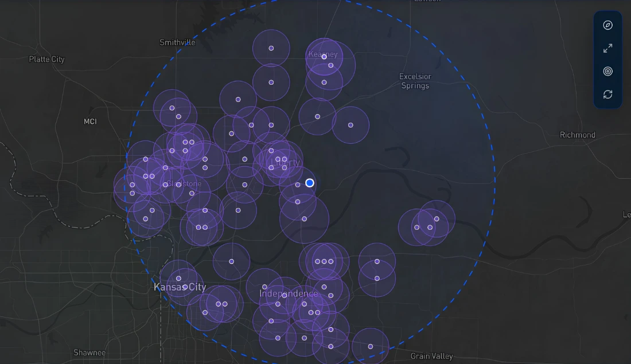The width and height of the screenshot is (631, 364).
Task: Center map using the target locate icon
Action: [607, 71]
